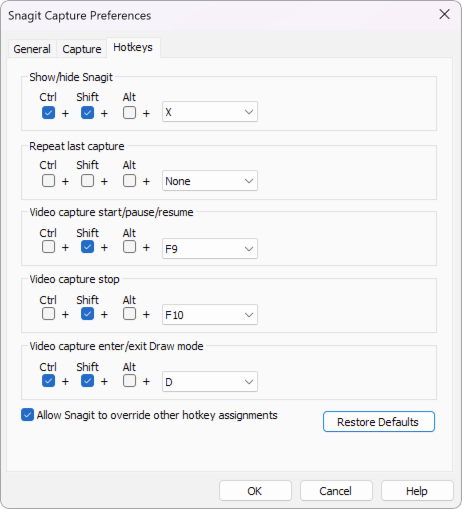This screenshot has width=462, height=509.
Task: Uncheck Shift for Show/hide Snagit
Action: click(87, 113)
